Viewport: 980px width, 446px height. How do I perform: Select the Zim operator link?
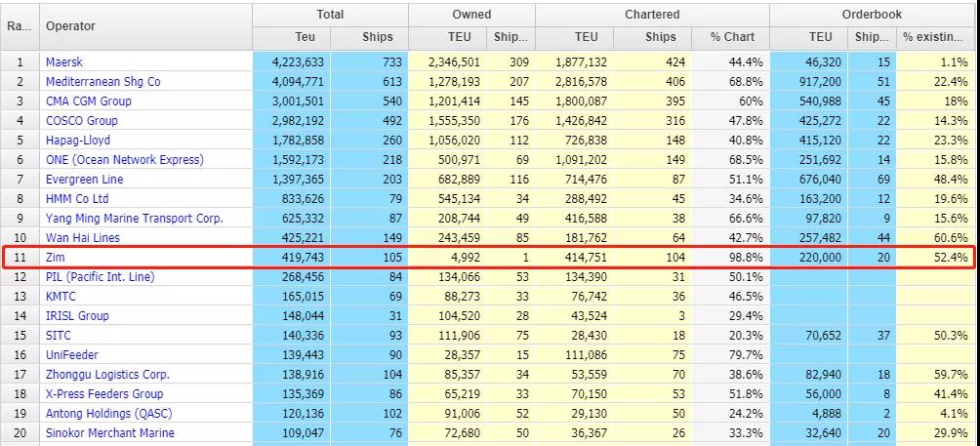(56, 258)
